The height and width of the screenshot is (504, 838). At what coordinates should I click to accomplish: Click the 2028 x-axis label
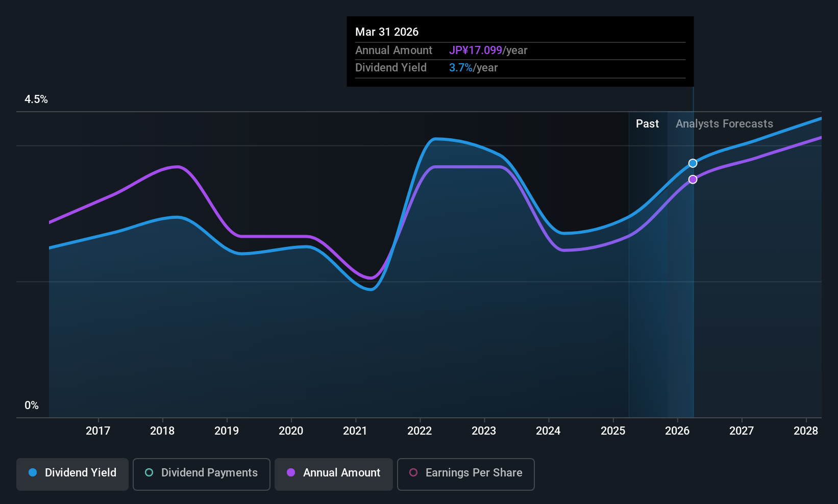[806, 431]
